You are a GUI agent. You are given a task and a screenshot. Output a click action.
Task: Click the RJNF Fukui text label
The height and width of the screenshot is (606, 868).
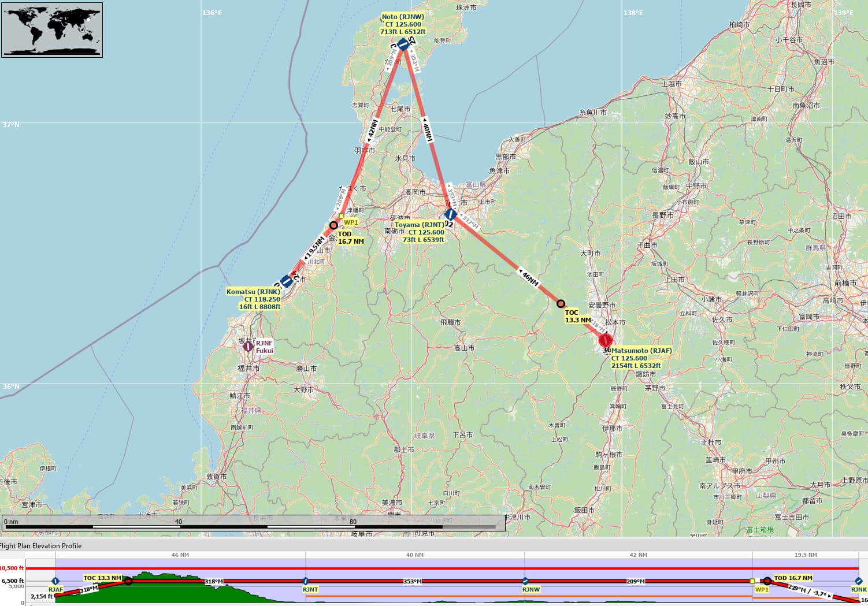click(x=264, y=347)
